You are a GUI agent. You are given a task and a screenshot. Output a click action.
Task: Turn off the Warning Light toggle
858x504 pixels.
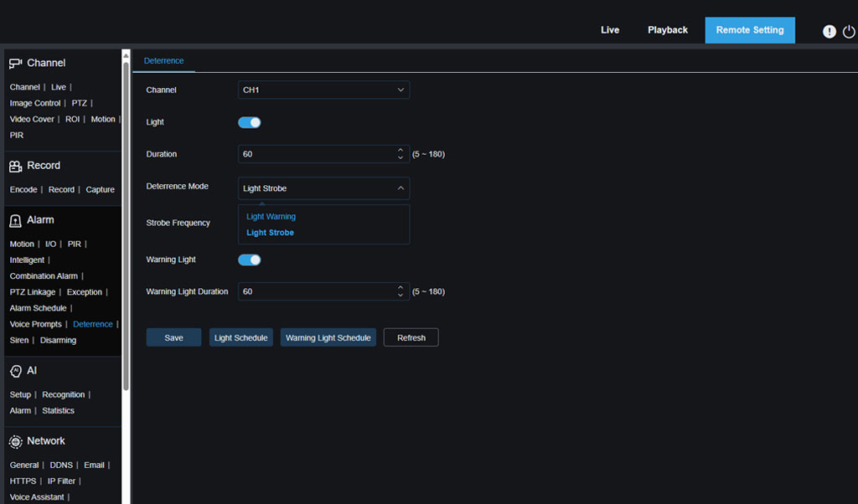tap(250, 260)
